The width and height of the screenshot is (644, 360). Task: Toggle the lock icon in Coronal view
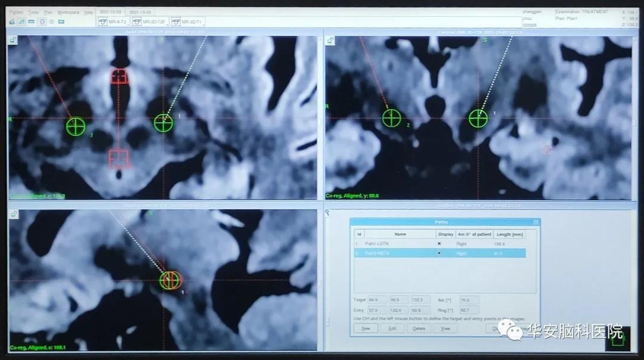[330, 40]
